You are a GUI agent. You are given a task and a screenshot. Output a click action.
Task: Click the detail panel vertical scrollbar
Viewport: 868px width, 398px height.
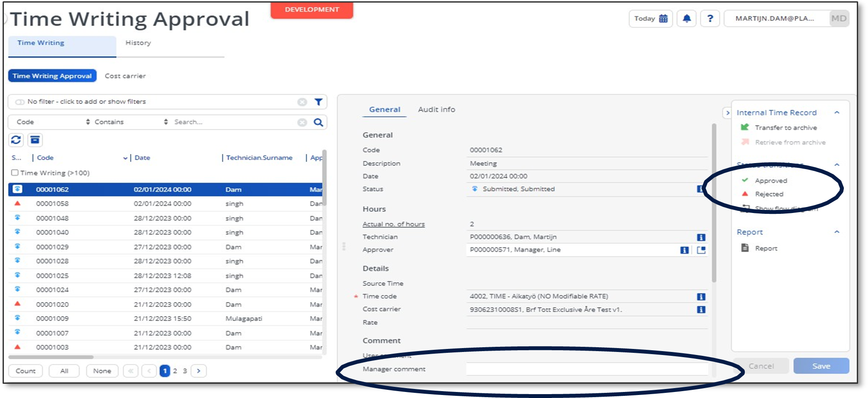coord(714,202)
